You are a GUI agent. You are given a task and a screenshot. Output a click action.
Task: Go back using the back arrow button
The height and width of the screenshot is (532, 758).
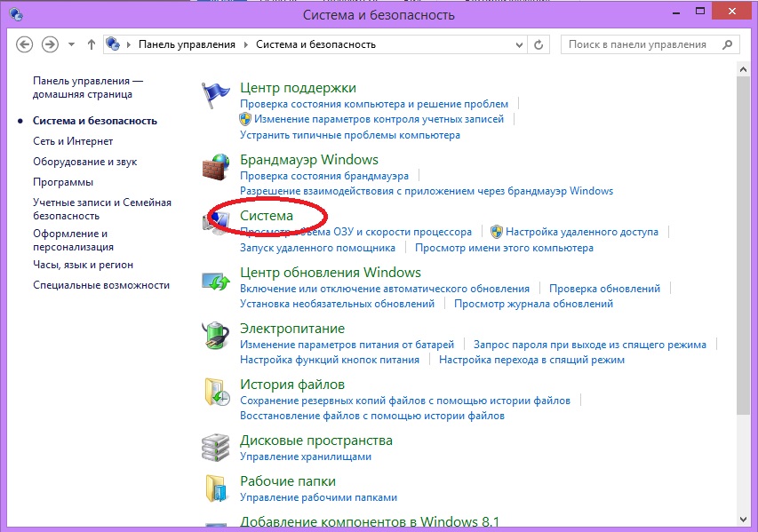point(24,44)
